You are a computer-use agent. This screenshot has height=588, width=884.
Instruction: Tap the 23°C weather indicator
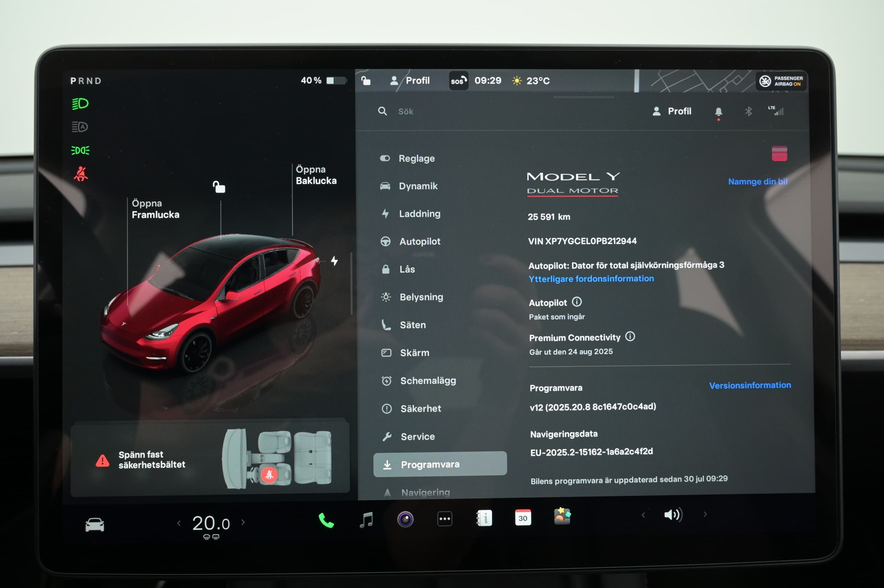(531, 81)
